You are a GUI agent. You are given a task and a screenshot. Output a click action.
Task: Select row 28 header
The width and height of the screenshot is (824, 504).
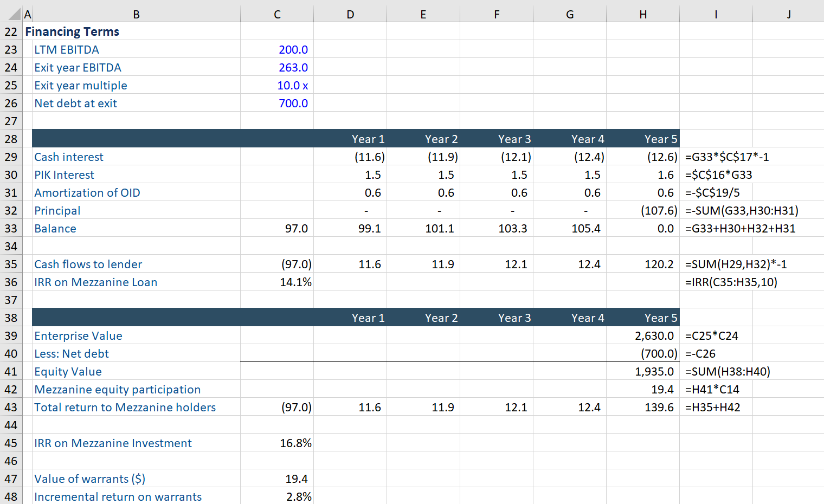click(x=11, y=139)
